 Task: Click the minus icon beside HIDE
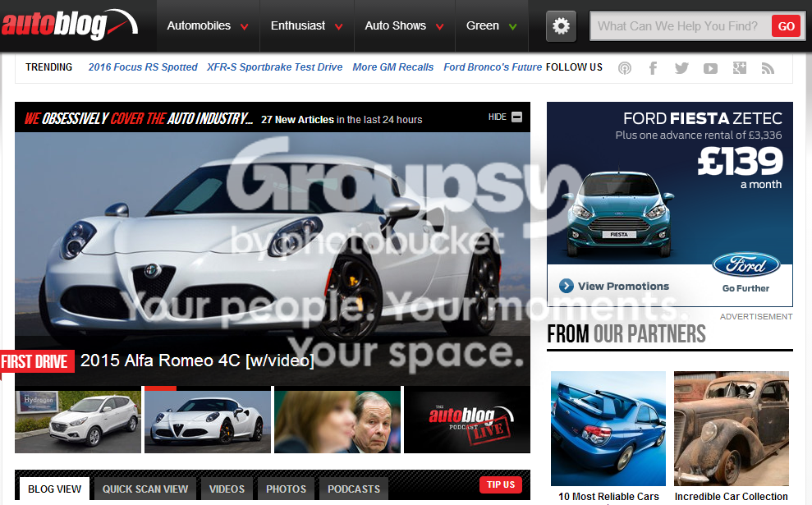[x=516, y=117]
